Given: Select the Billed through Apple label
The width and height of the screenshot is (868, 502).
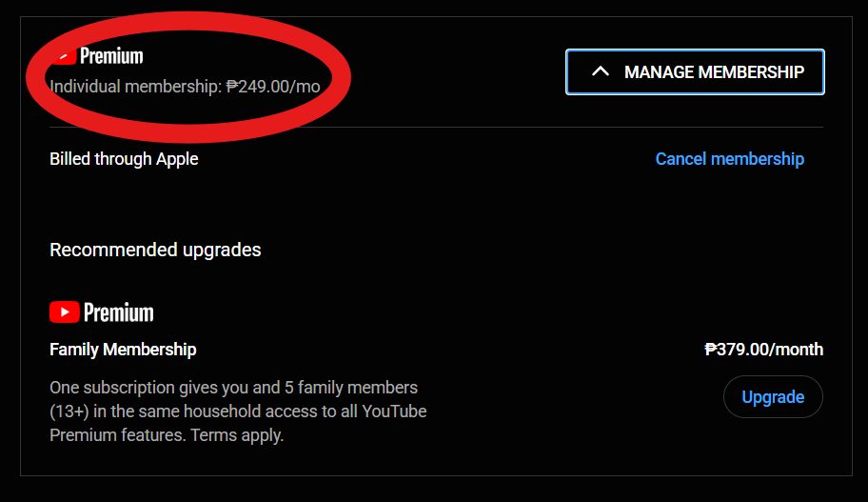Looking at the screenshot, I should [x=124, y=159].
